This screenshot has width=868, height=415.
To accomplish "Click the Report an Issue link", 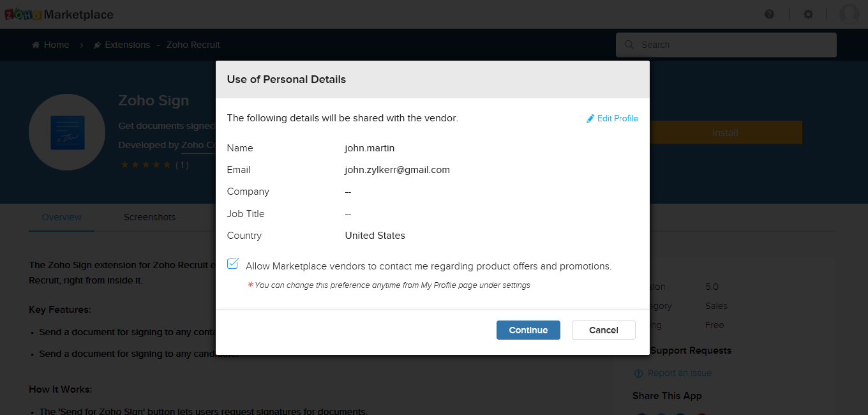I will point(673,373).
